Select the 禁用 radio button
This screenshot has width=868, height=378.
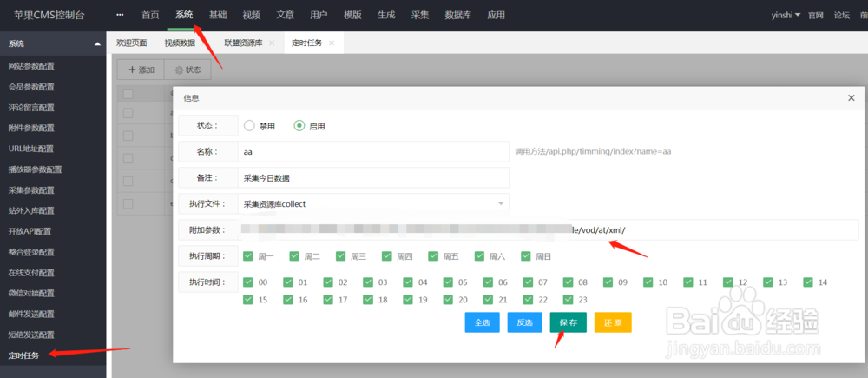pyautogui.click(x=249, y=126)
